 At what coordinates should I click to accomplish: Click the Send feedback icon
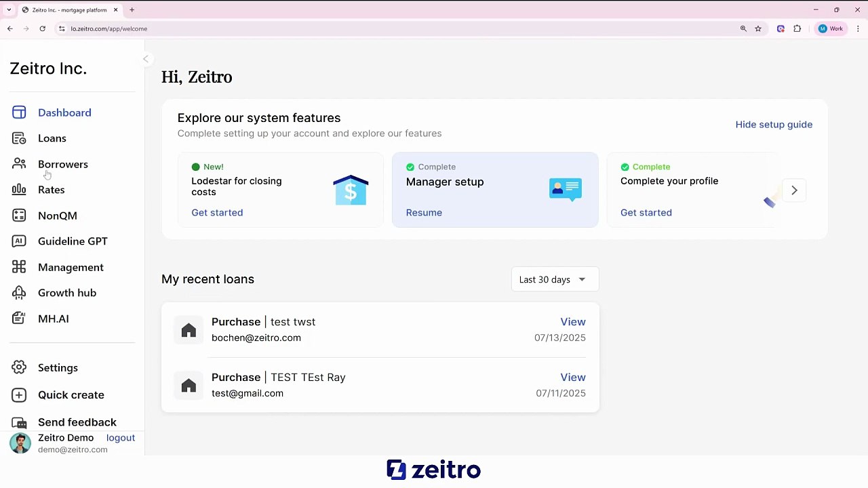pos(19,422)
